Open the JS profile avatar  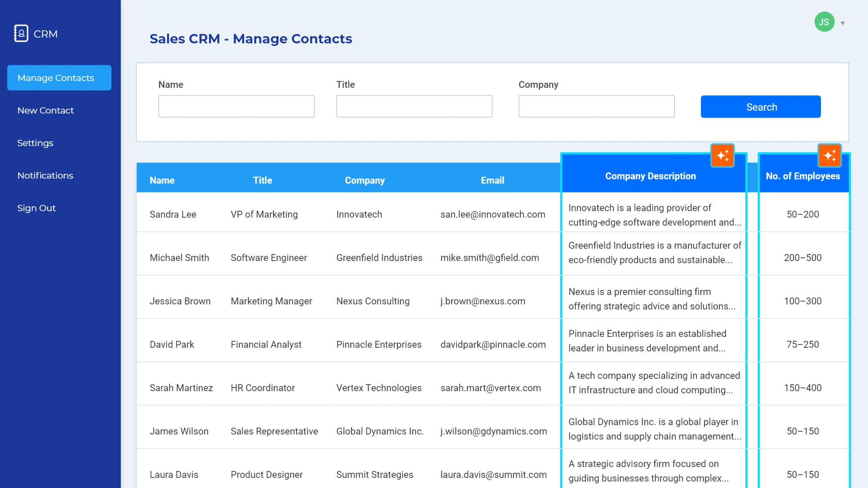(x=823, y=22)
